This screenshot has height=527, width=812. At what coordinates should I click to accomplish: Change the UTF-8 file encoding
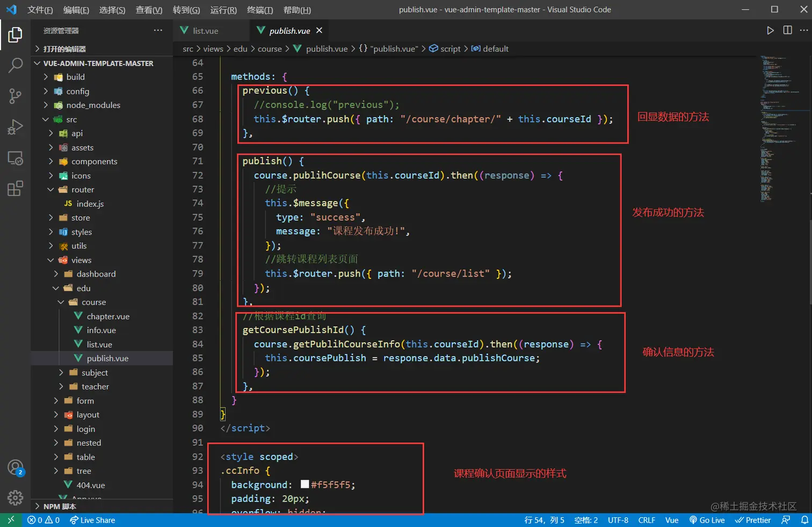click(618, 520)
